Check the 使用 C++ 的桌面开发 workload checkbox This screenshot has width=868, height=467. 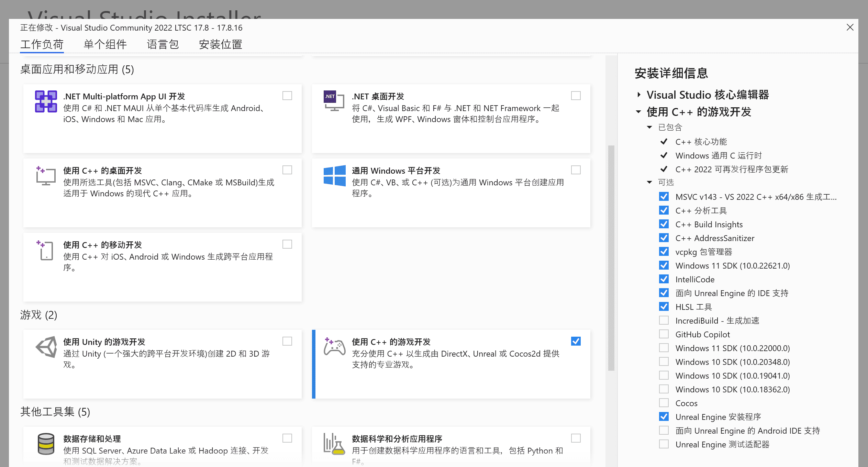(x=287, y=170)
